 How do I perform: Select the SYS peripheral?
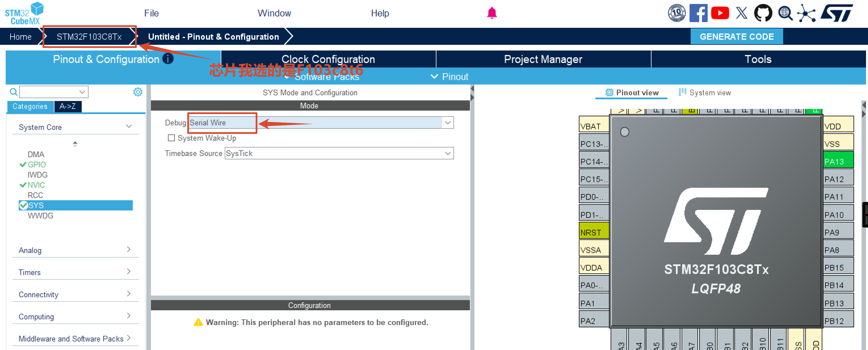pos(76,205)
